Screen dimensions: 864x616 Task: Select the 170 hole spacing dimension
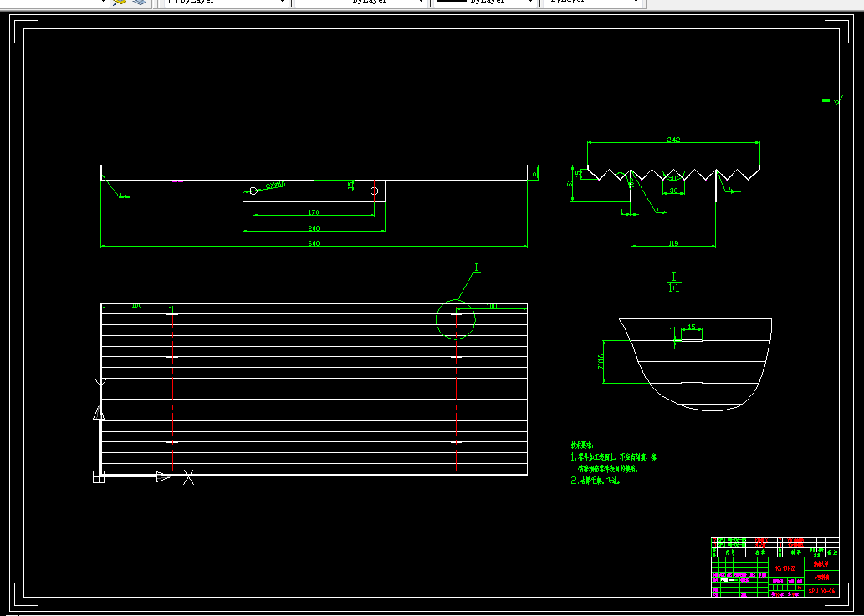click(x=314, y=212)
